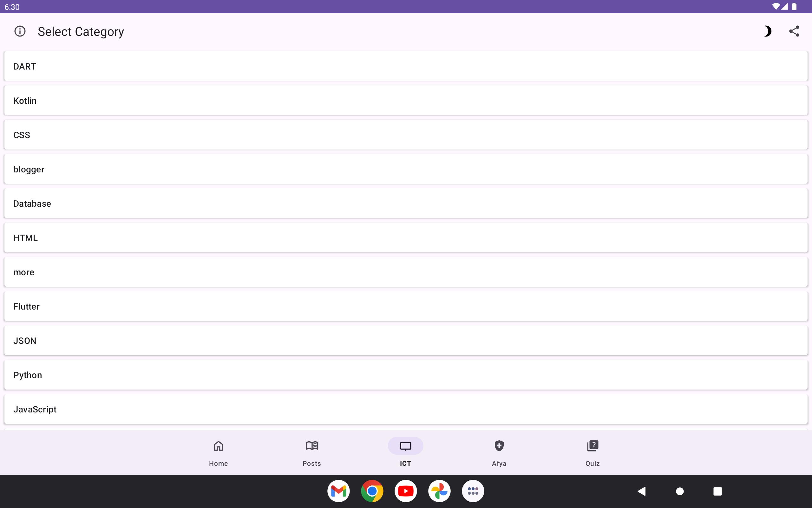Select the Kotlin category
Screen dimensions: 812x508
click(x=406, y=100)
